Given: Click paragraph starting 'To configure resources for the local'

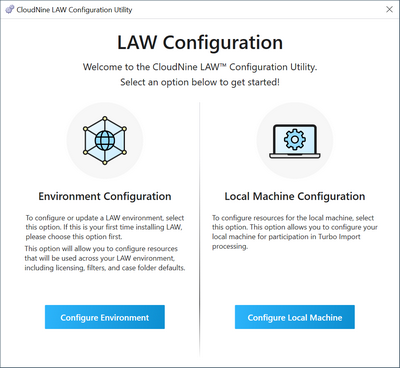Looking at the screenshot, I should point(295,232).
